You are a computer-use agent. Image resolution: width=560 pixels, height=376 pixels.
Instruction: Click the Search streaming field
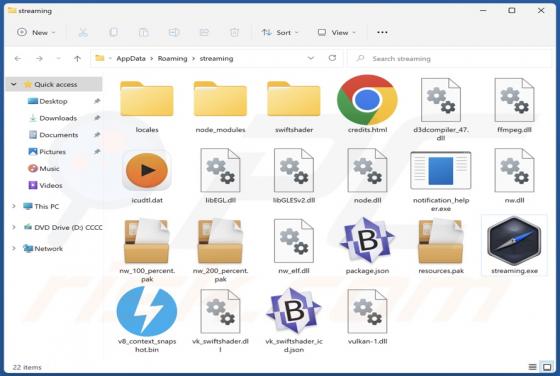pyautogui.click(x=451, y=59)
